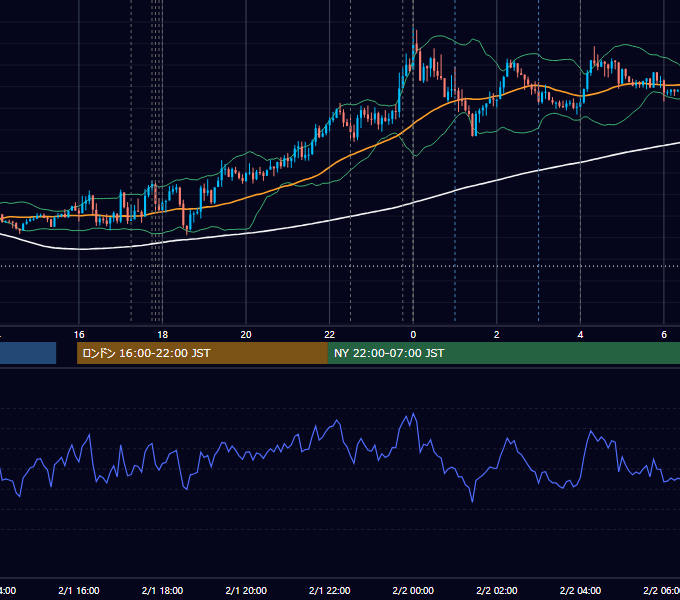
Task: Click the upper axis label 16
Action: [79, 335]
